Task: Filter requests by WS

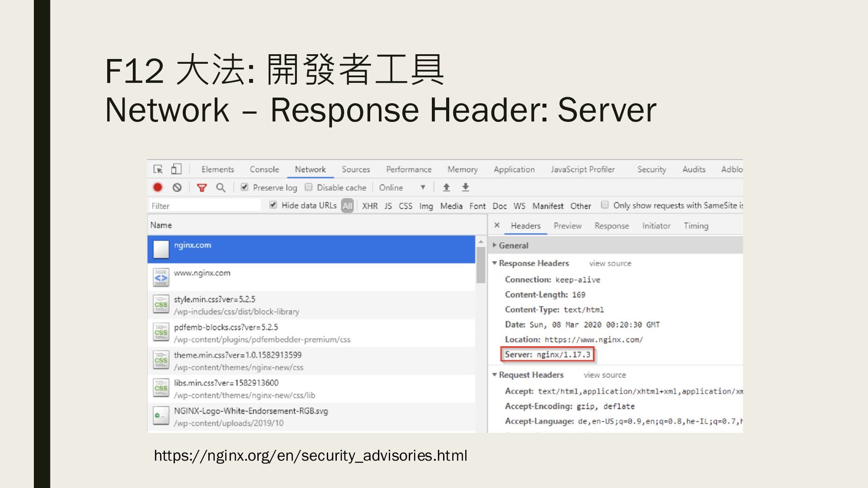Action: tap(519, 206)
